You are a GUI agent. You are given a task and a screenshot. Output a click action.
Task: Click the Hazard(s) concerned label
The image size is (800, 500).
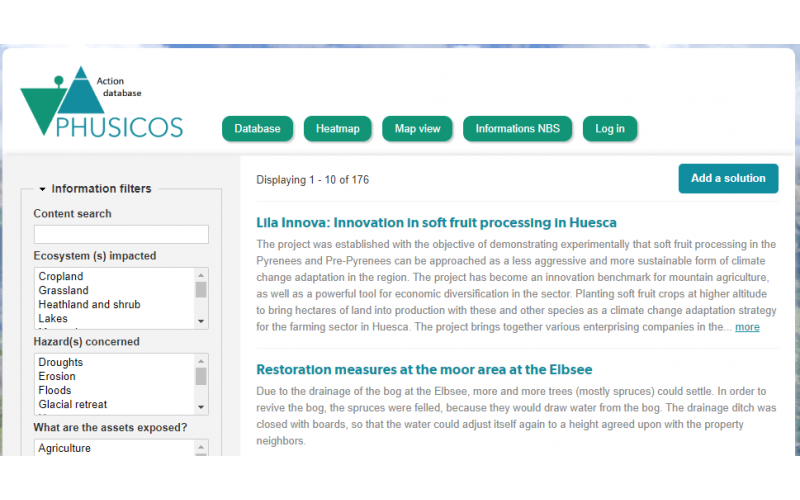[86, 341]
